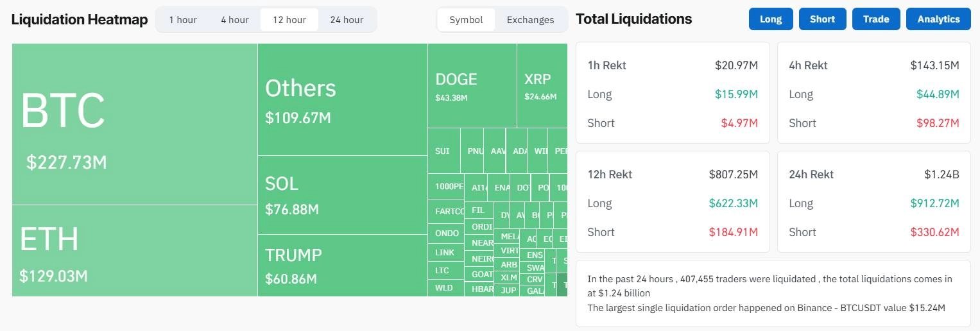Open the Trade button
The height and width of the screenshot is (331, 980).
[x=876, y=19]
